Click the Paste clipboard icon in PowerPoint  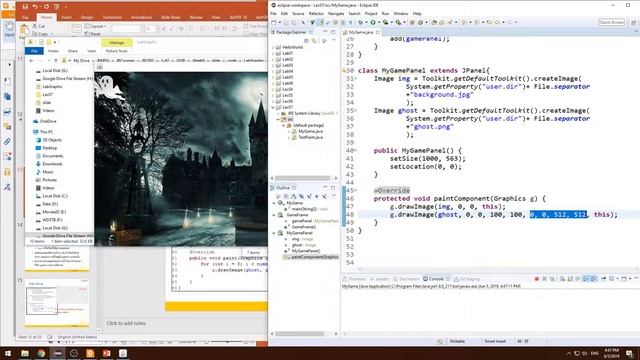coord(24,29)
